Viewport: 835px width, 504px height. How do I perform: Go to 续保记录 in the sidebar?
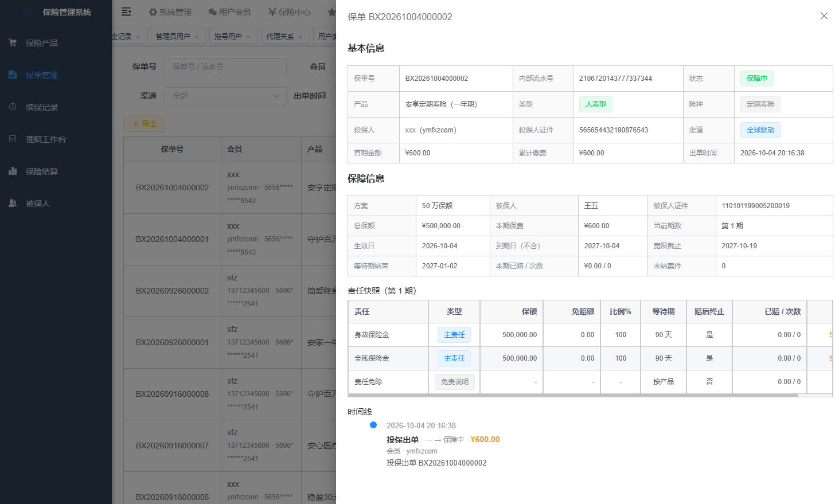point(56,107)
